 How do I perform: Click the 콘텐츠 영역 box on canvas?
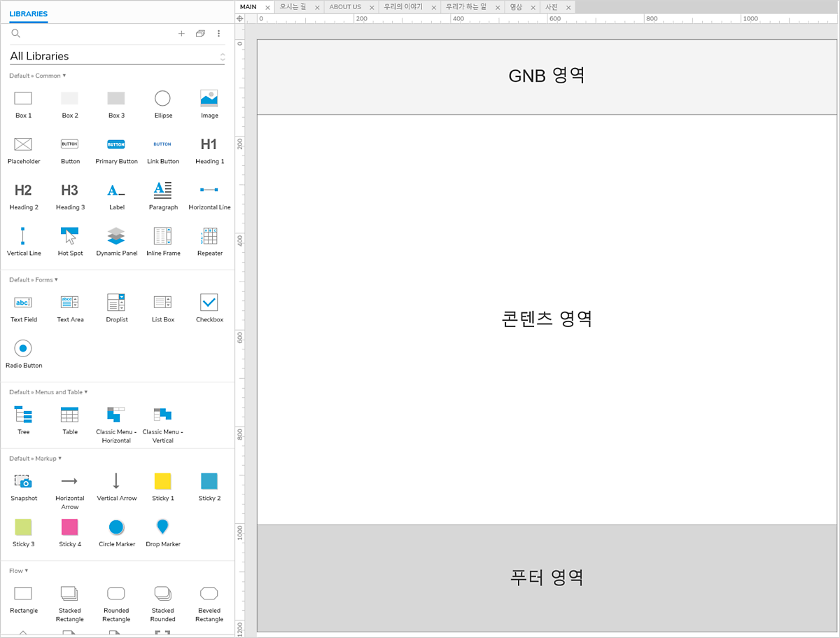[547, 319]
